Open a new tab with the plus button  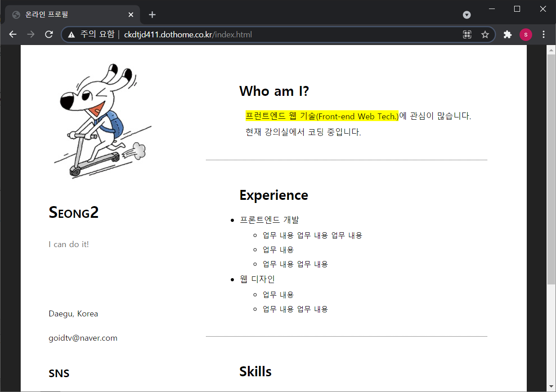(152, 14)
